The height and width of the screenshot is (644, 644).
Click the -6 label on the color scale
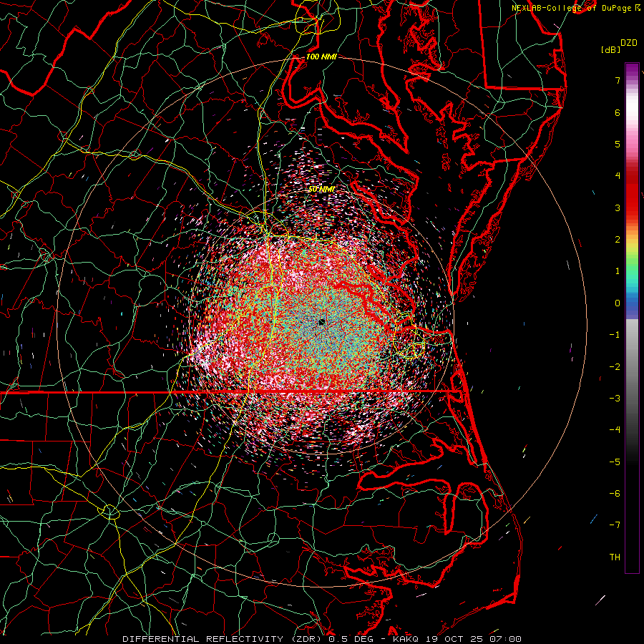pos(615,494)
